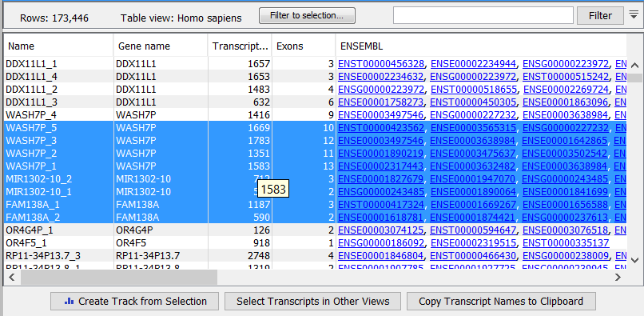644x316 pixels.
Task: Sort by the Gene name column header
Action: pyautogui.click(x=161, y=46)
